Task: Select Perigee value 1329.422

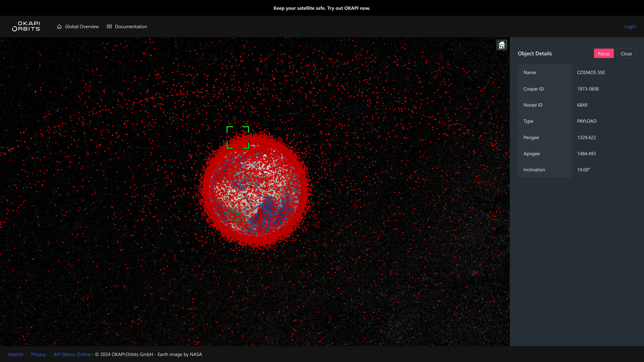Action: [586, 137]
